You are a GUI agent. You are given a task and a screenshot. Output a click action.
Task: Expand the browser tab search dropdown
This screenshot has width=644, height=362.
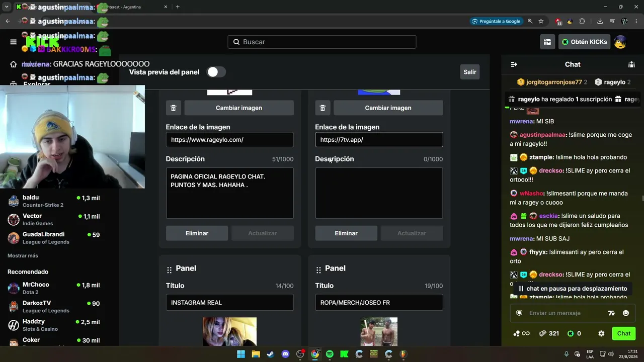(7, 7)
